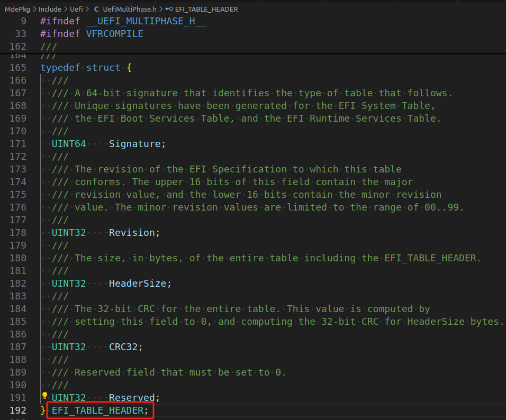Image resolution: width=506 pixels, height=420 pixels.
Task: Click the symbol icon beside EFI_TABLE_HEADER breadcrumb
Action: click(169, 8)
